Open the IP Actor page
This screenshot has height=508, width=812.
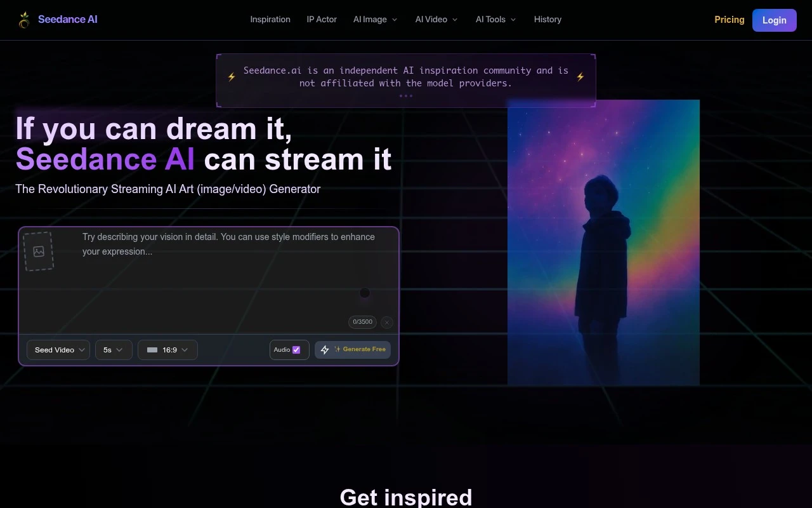click(x=322, y=20)
